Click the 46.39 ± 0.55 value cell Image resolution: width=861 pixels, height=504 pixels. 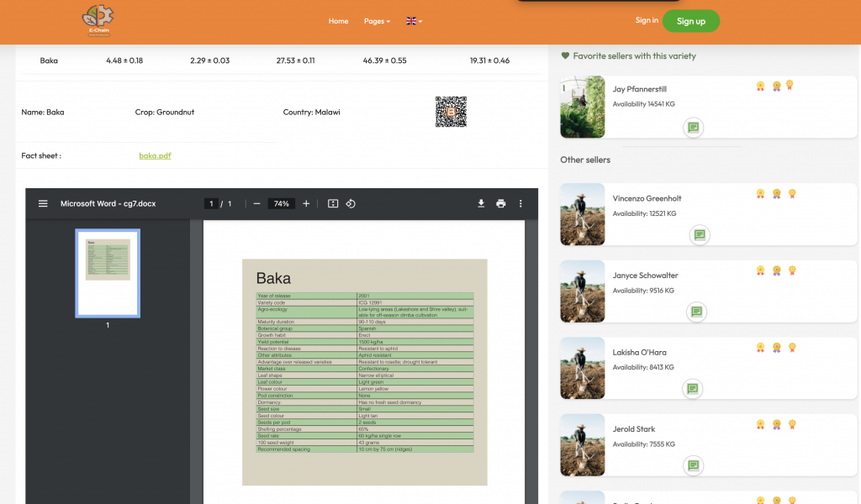(384, 60)
